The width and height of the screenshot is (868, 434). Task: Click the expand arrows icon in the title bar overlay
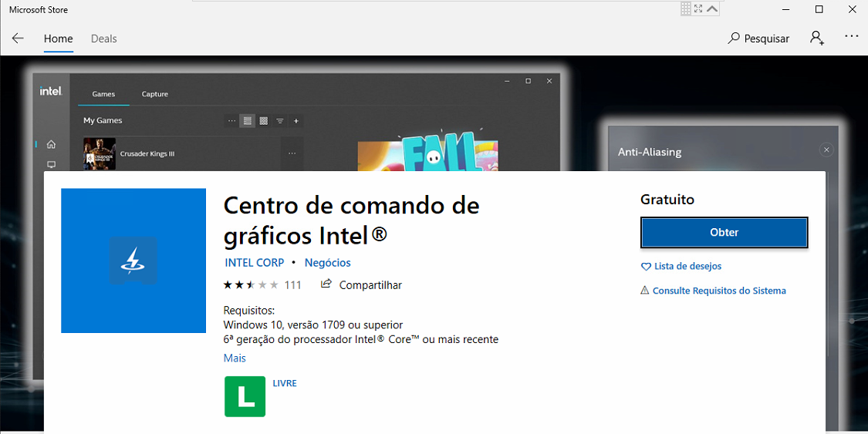coord(698,8)
